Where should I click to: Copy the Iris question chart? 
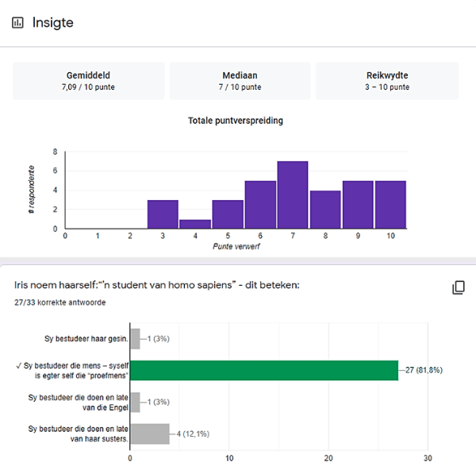point(458,287)
